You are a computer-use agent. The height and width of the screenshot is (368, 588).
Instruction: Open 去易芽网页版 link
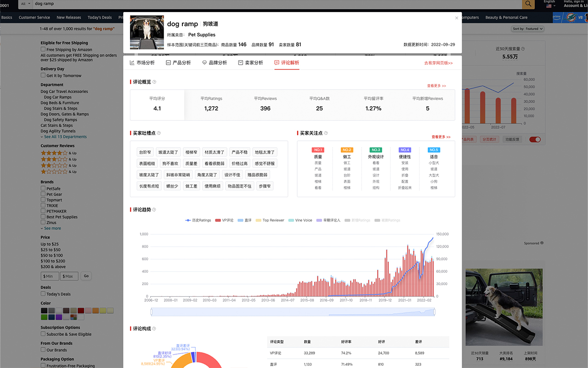click(x=439, y=63)
